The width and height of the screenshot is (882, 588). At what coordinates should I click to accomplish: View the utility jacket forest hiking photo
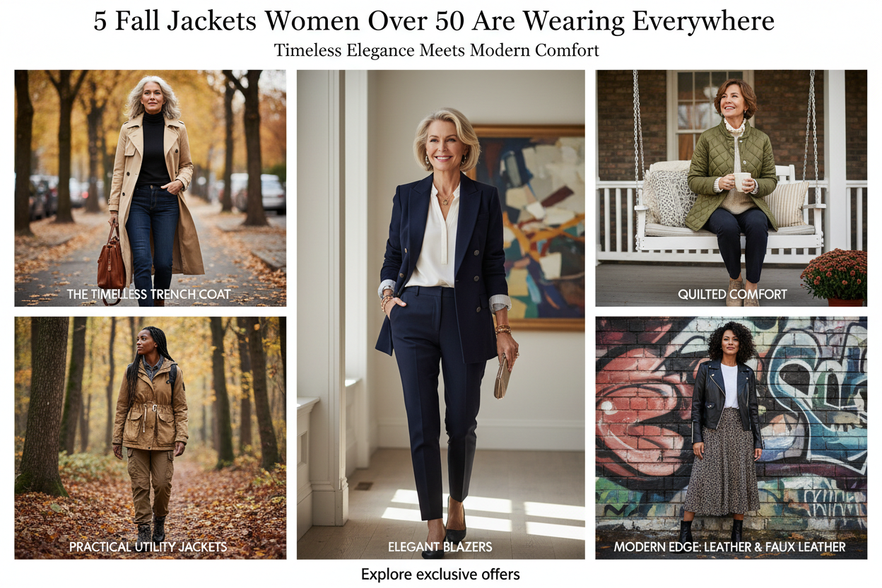point(150,437)
